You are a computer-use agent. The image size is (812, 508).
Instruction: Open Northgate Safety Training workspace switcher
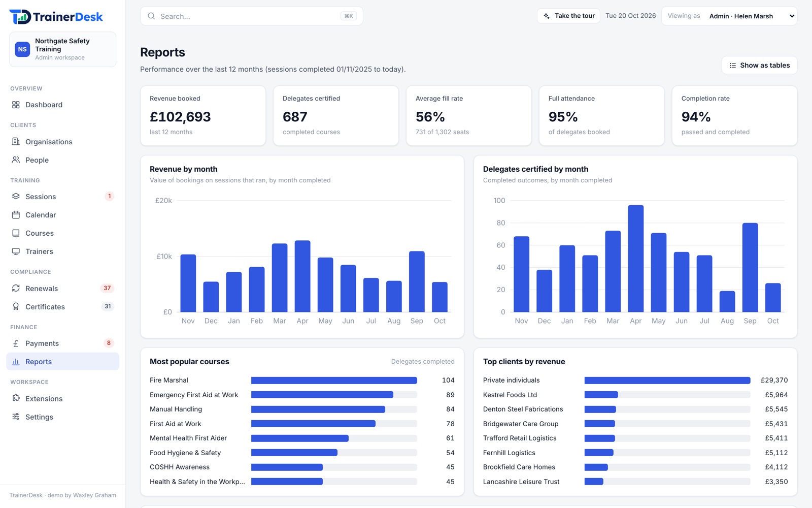62,49
